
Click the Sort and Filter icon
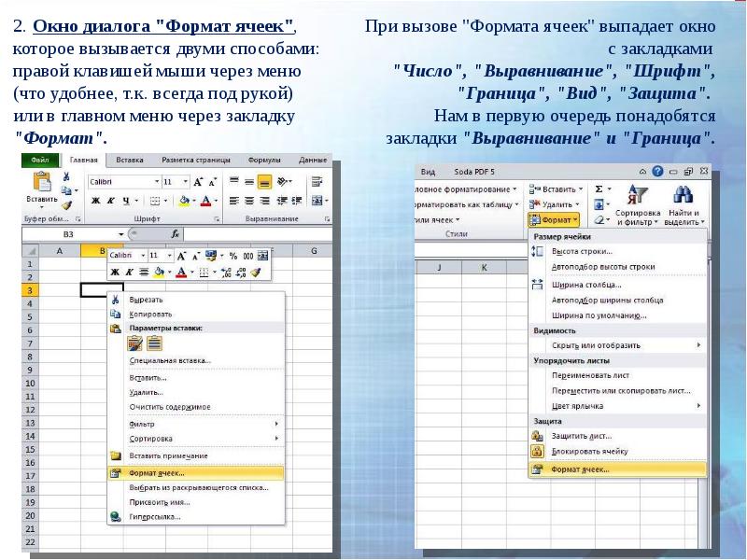[x=639, y=194]
